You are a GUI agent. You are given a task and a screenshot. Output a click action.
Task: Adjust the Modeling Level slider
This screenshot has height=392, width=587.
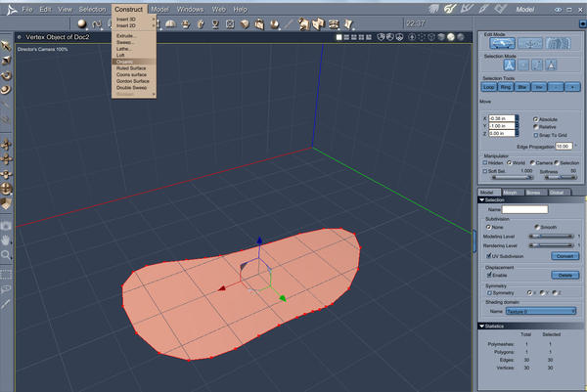coord(551,236)
